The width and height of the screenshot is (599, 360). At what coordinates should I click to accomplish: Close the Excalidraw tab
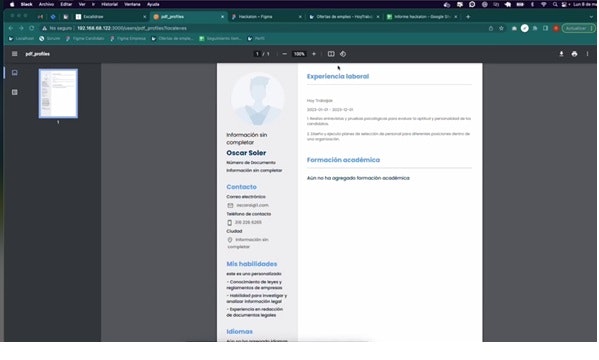pyautogui.click(x=145, y=17)
